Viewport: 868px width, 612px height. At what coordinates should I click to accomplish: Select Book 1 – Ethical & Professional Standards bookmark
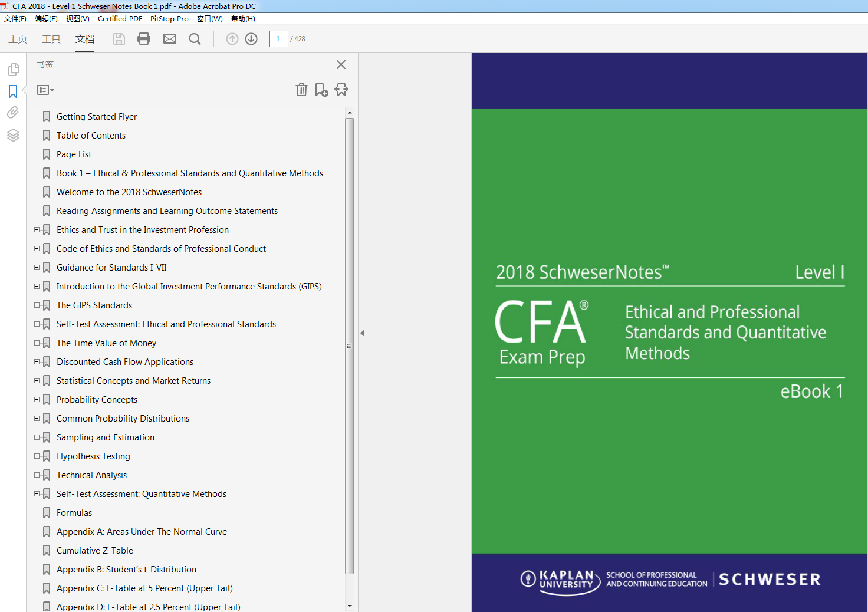(x=190, y=173)
